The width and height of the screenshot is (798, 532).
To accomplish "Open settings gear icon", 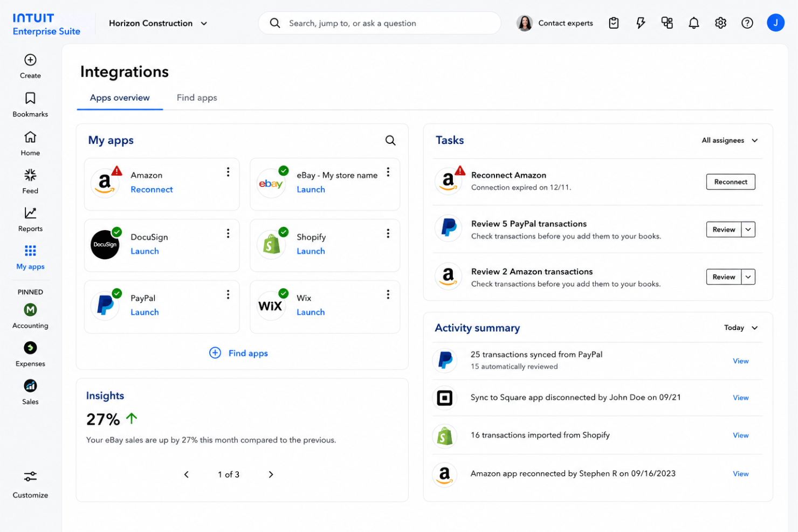I will [720, 23].
